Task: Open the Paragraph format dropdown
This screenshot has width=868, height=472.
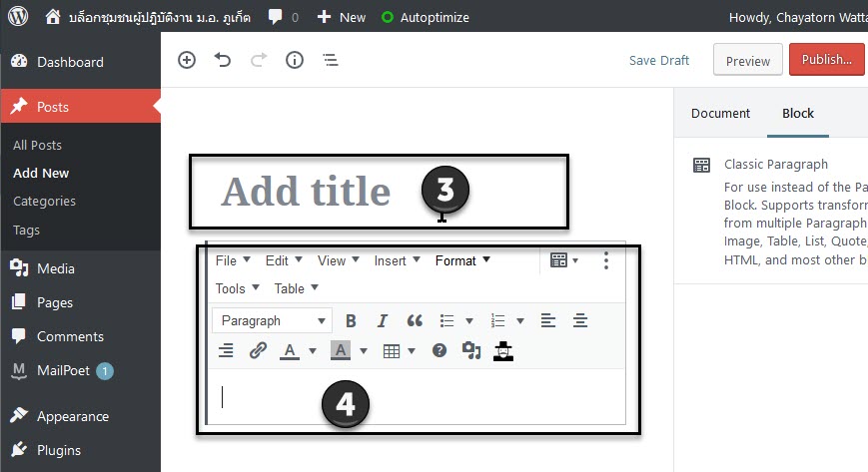Action: click(272, 321)
